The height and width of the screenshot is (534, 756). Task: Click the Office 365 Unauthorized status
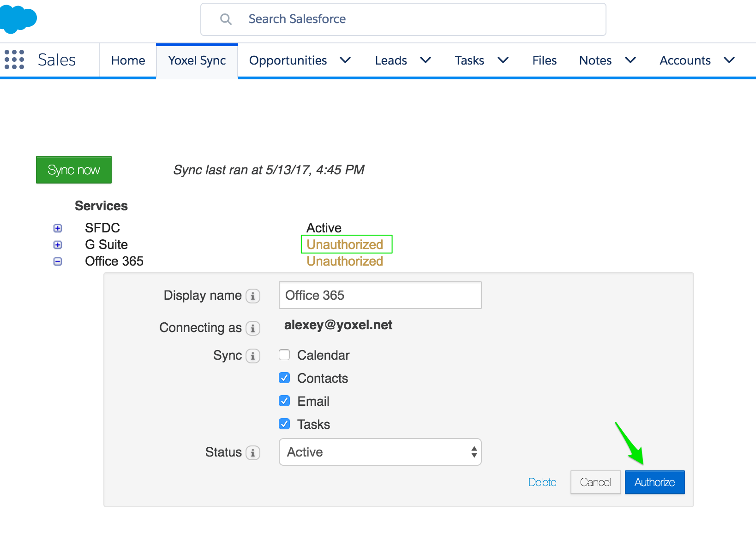point(345,261)
